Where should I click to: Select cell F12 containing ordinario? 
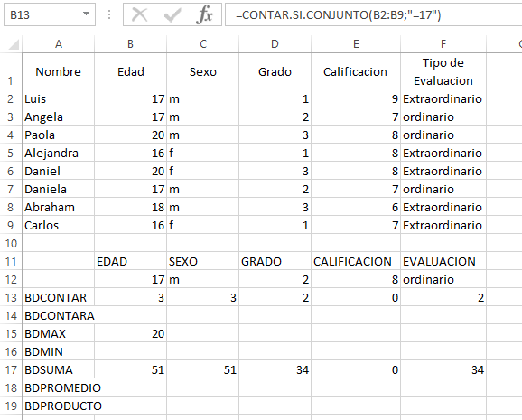point(443,279)
